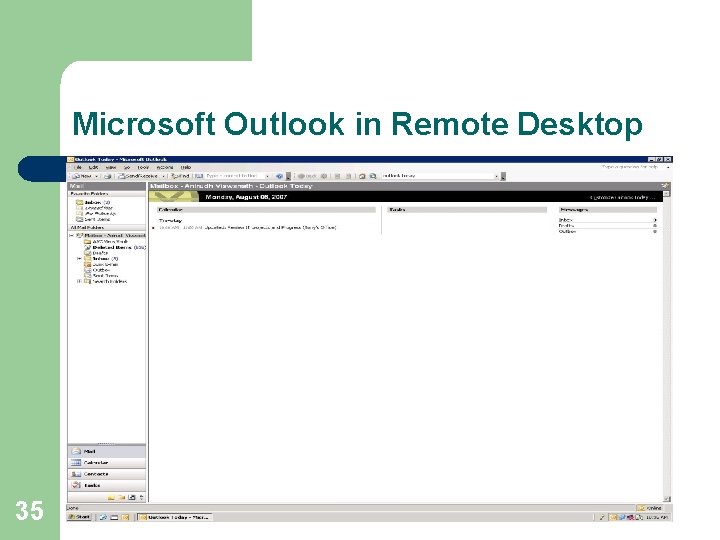
Task: Select Outbox folder in All Mail Folders
Action: click(x=97, y=270)
